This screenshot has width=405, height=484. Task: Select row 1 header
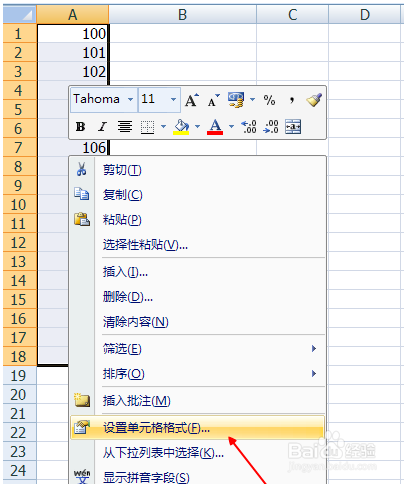pos(20,33)
